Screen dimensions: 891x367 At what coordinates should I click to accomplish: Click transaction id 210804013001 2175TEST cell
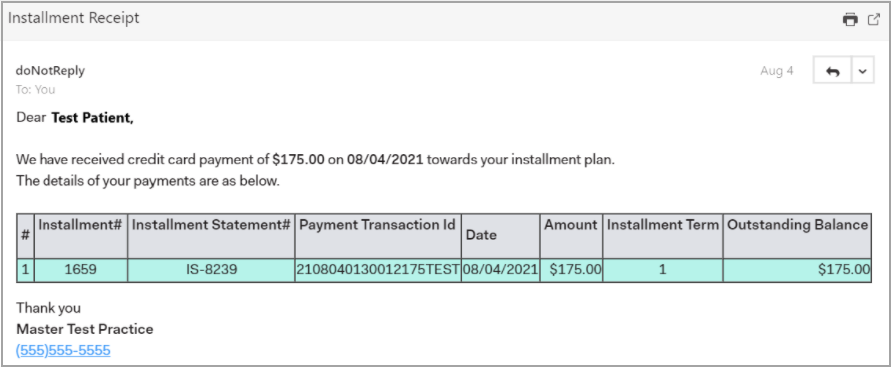pyautogui.click(x=378, y=270)
